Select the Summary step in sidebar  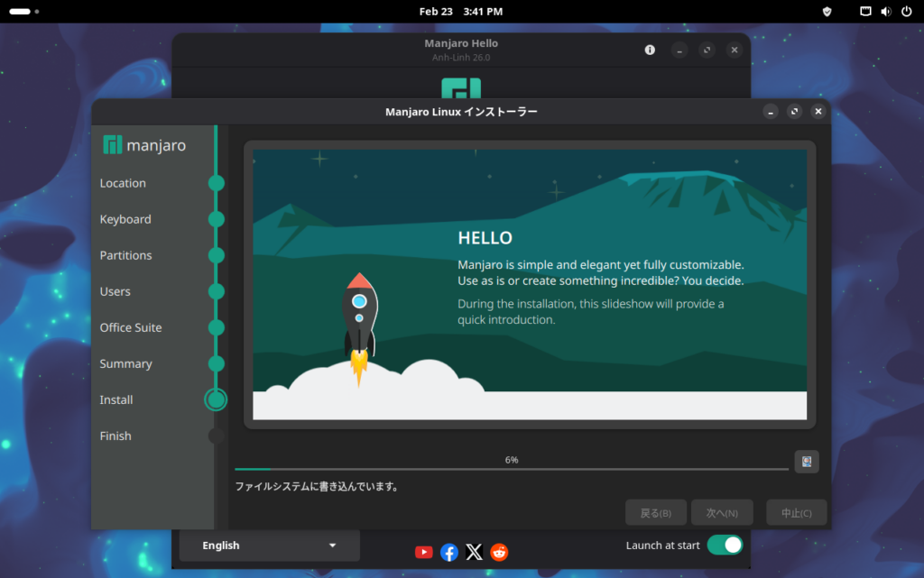(125, 363)
